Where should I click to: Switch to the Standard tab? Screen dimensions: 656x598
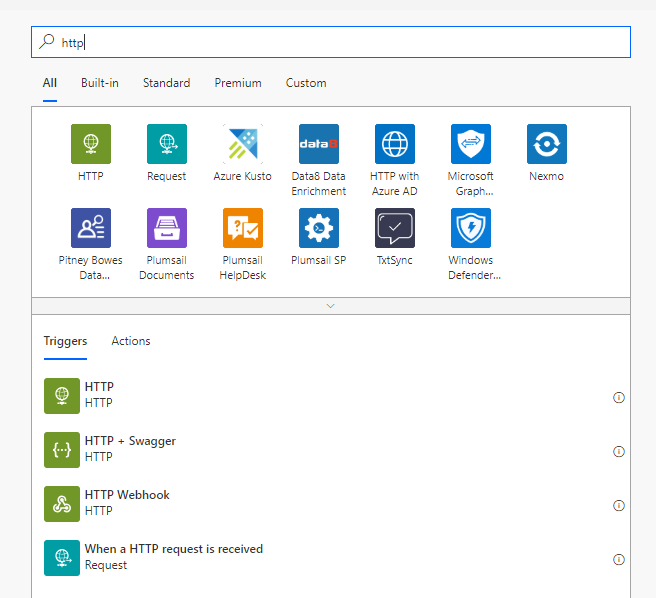(167, 83)
